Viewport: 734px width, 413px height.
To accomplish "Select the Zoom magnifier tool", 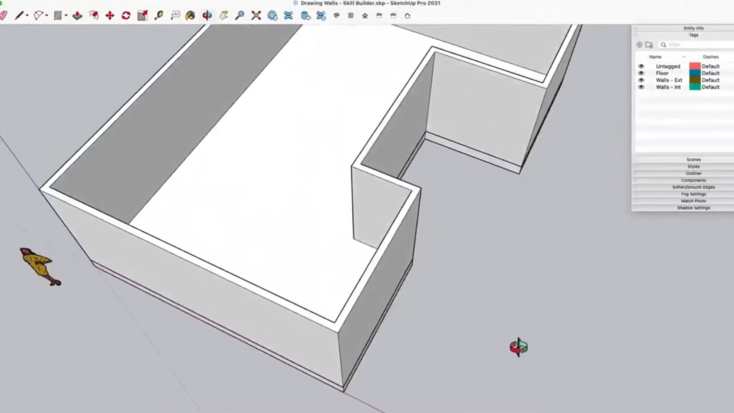I will click(240, 16).
